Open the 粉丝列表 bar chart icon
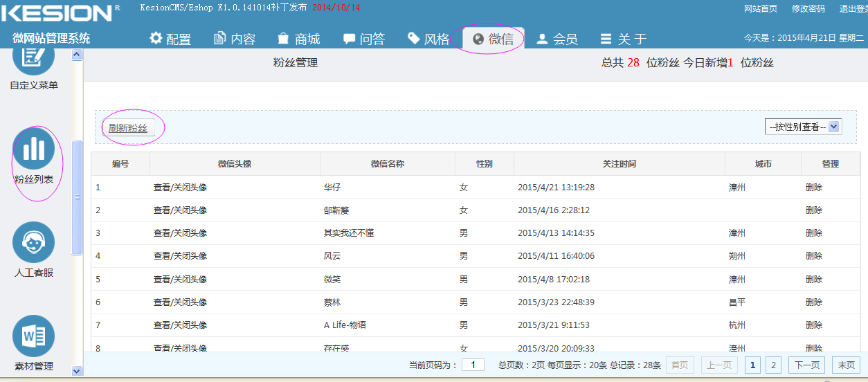Viewport: 868px width, 382px height. pos(33,148)
